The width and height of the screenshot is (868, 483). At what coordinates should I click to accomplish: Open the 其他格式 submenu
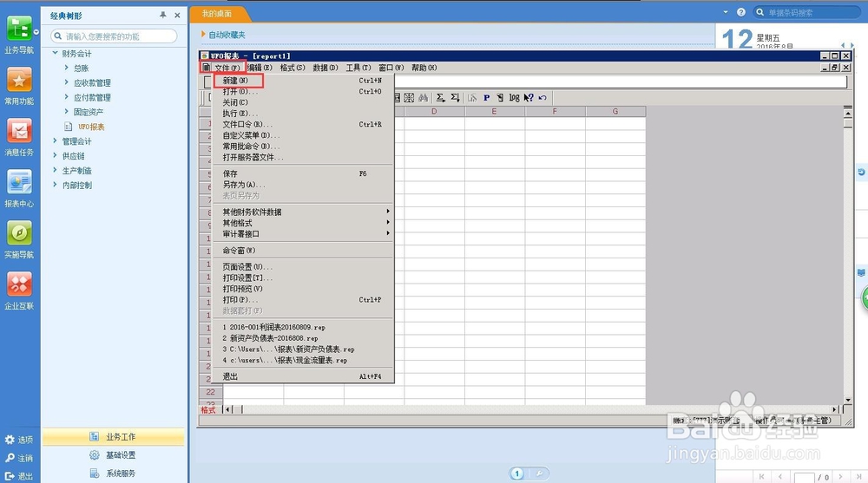(x=303, y=223)
